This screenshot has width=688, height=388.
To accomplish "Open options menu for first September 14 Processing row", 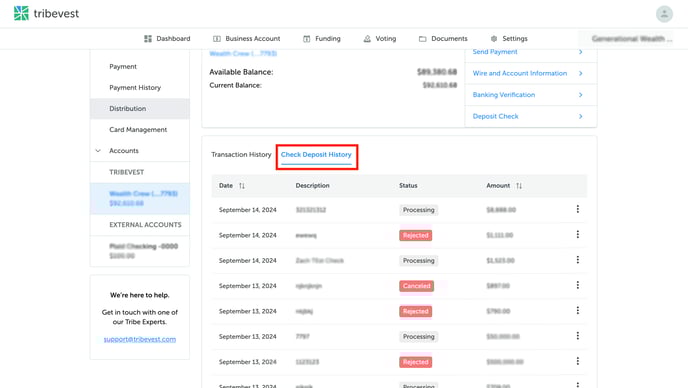I will (577, 209).
